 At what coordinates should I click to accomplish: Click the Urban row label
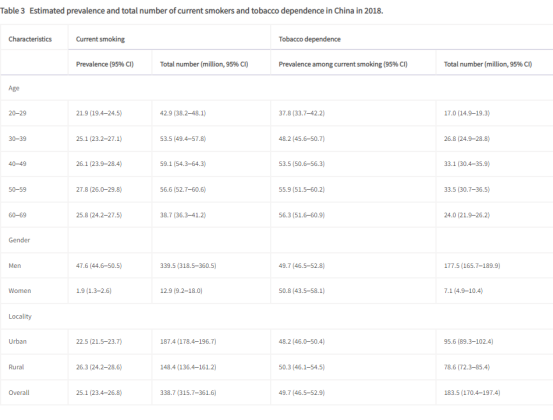[18, 341]
